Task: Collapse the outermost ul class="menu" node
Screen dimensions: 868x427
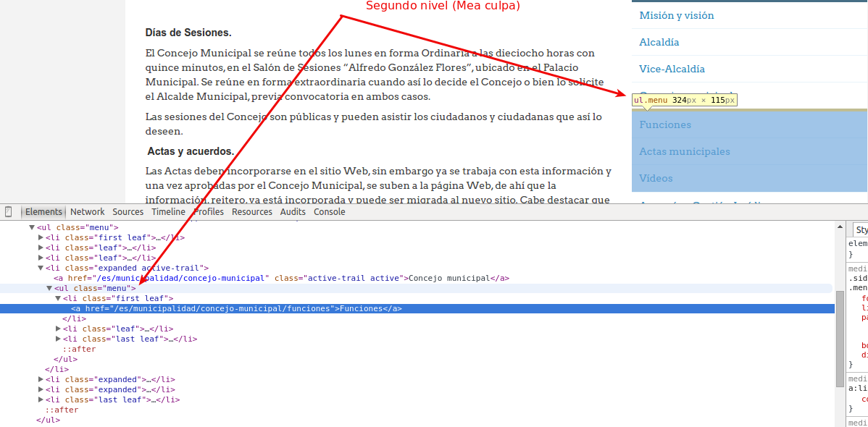Action: point(32,227)
